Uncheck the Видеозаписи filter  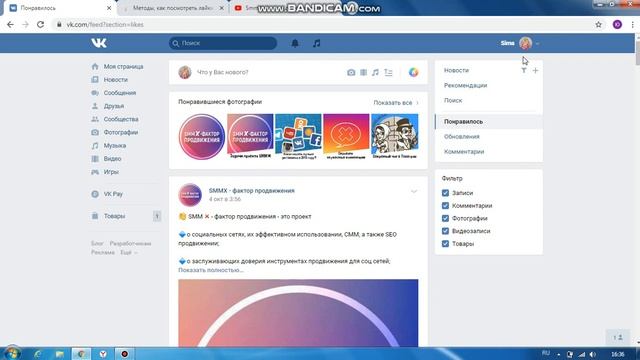(x=445, y=231)
